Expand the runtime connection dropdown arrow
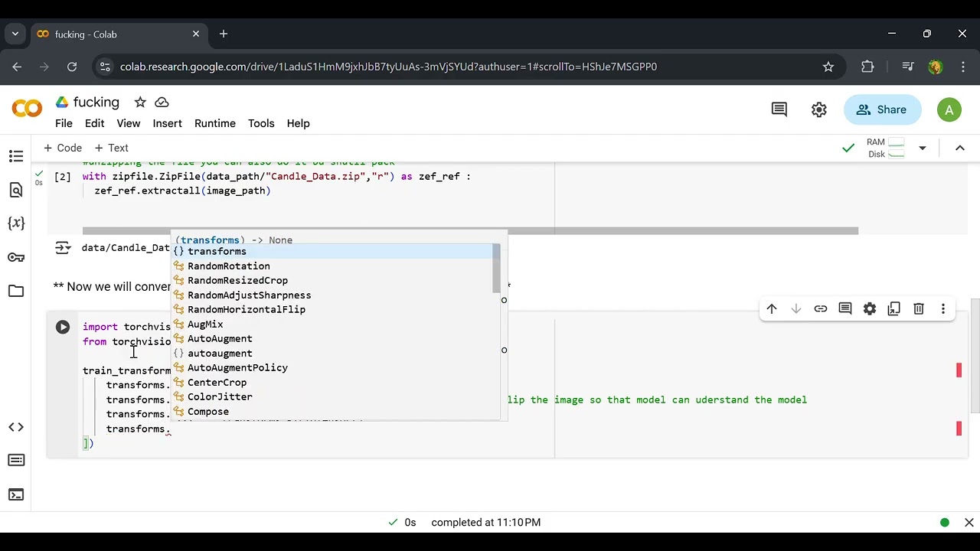 point(923,148)
